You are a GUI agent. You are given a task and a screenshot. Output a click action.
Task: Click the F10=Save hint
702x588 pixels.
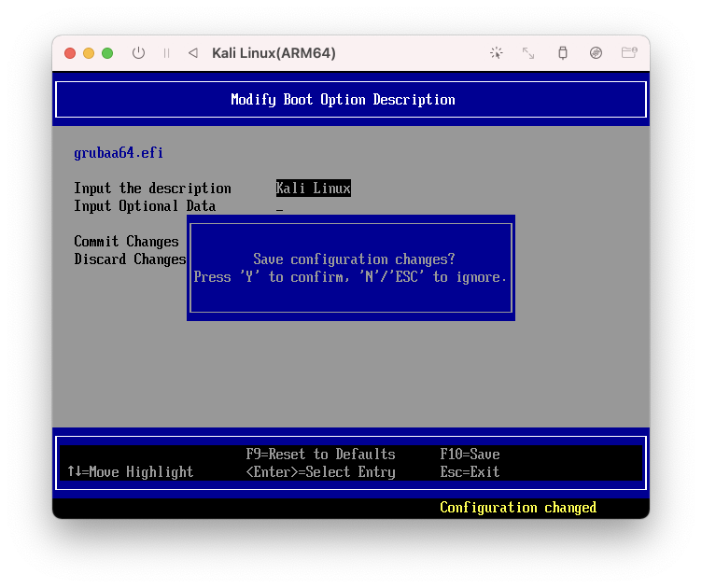470,455
